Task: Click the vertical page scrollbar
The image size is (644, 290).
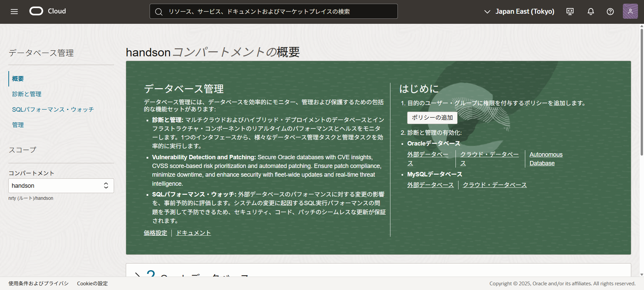Action: pos(642,92)
